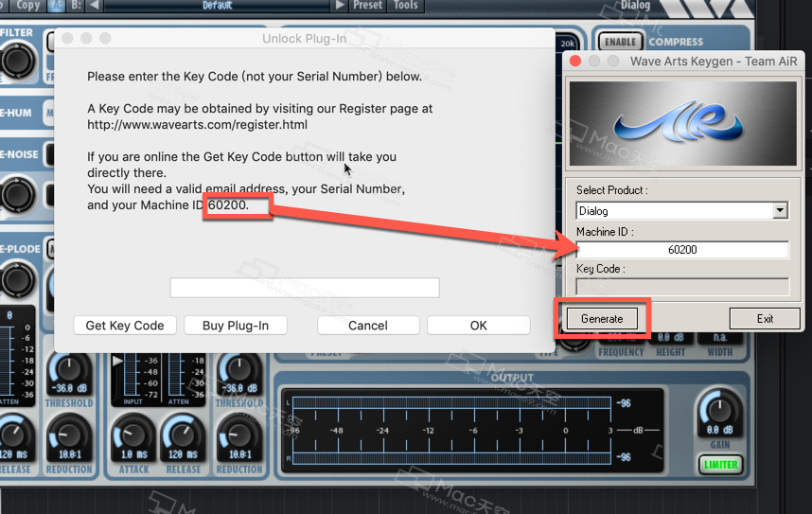
Task: Click the Reduction knob under the leftmost Threshold
Action: (x=68, y=435)
